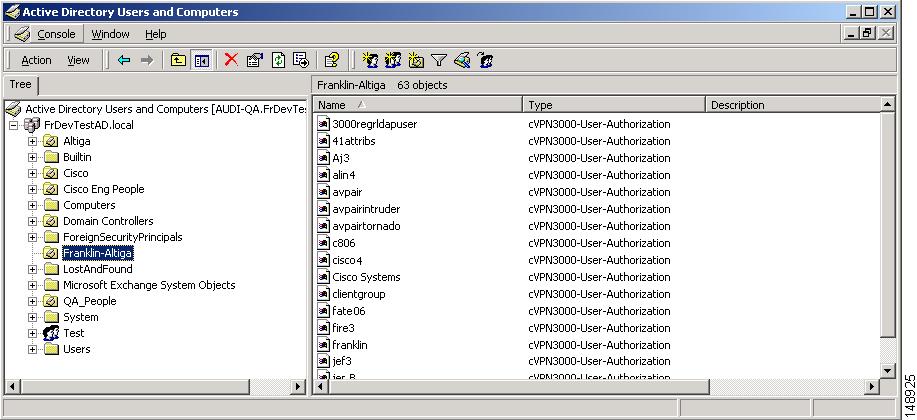Select the avpairintruder object

[x=366, y=209]
